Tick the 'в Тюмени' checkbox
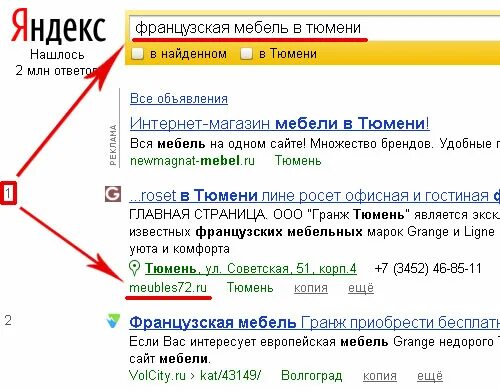 click(x=246, y=54)
